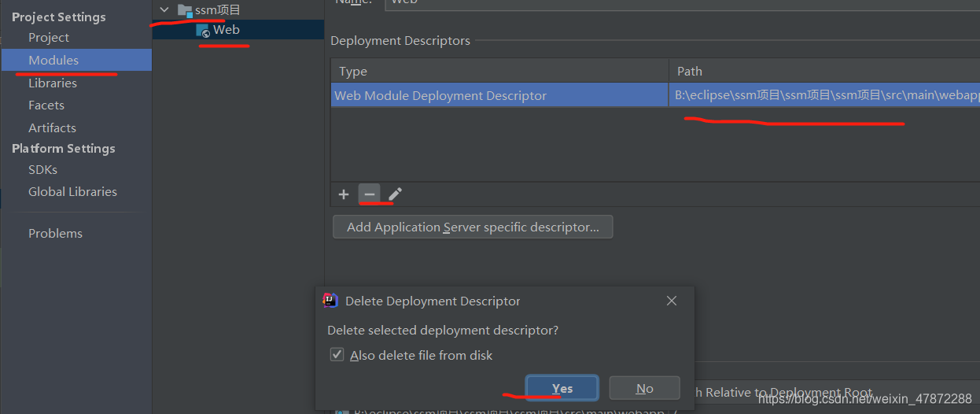Open the Libraries settings section
The image size is (980, 414).
click(x=53, y=83)
